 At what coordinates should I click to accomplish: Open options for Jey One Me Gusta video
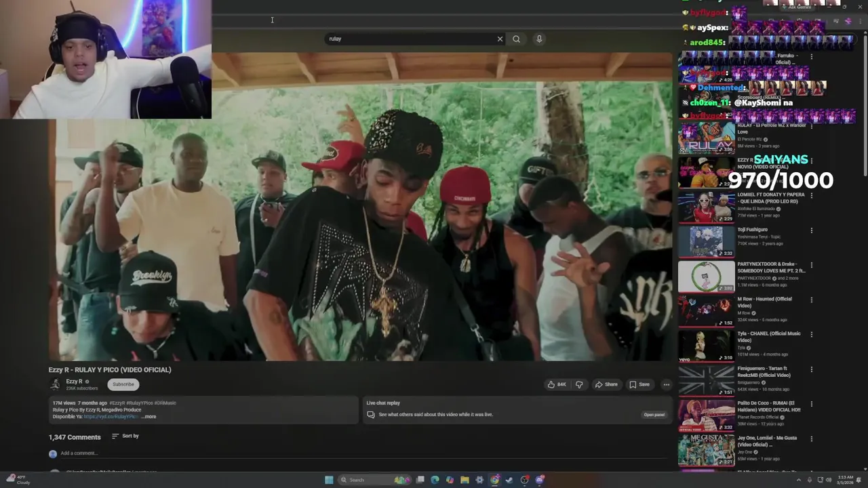(812, 439)
